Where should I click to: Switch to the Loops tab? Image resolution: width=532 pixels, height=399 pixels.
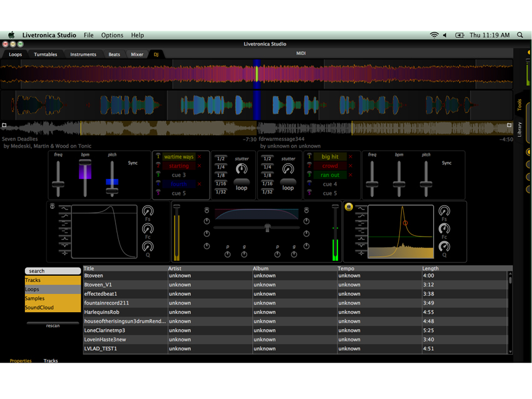(x=15, y=54)
